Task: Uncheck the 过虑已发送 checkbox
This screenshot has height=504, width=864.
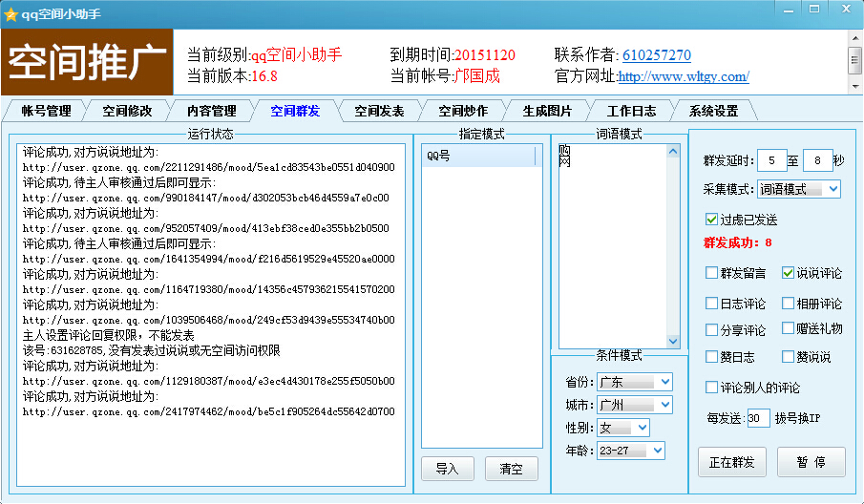Action: [x=711, y=220]
